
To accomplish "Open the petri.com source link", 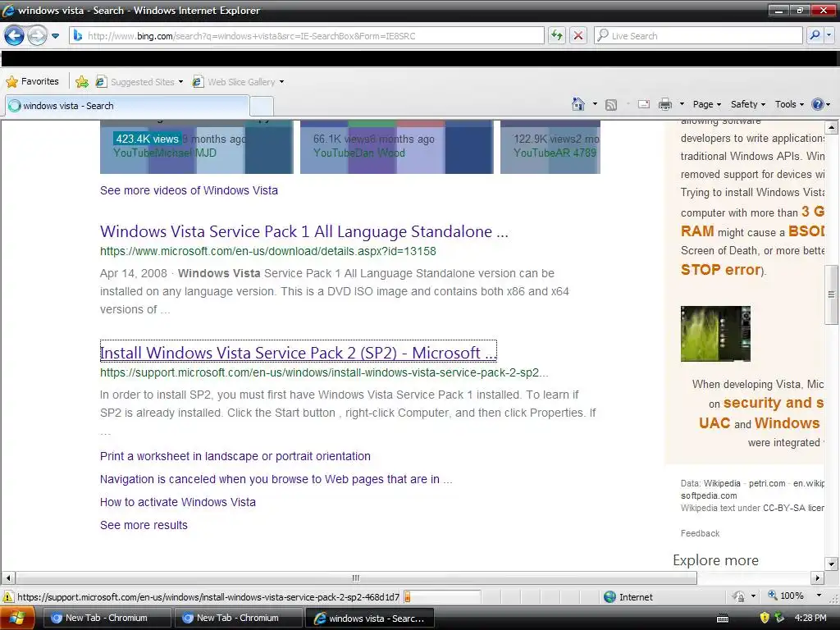I will (767, 483).
